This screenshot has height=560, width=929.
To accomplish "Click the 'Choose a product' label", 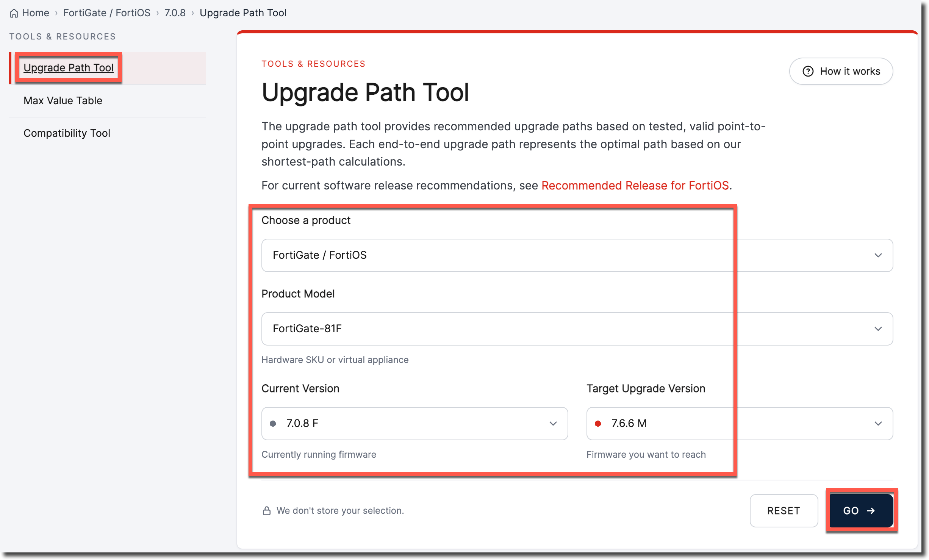I will pos(306,221).
